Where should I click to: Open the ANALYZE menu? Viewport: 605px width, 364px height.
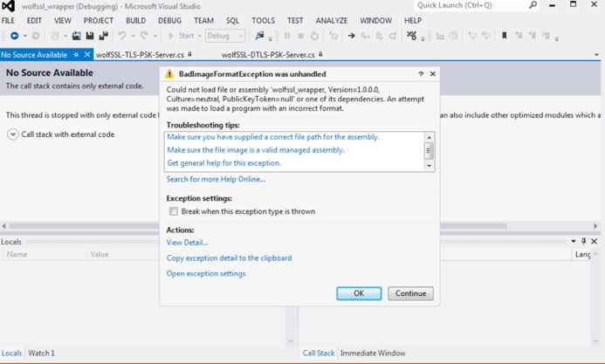click(332, 20)
